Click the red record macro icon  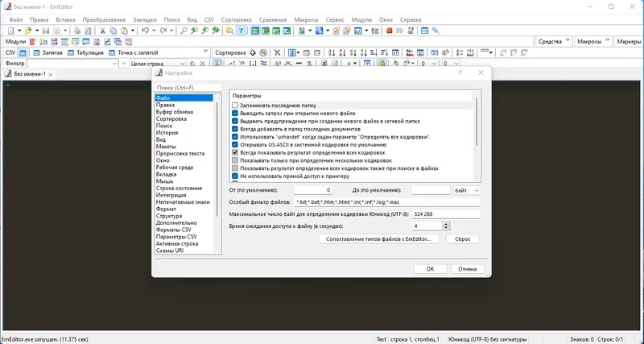tap(390, 31)
